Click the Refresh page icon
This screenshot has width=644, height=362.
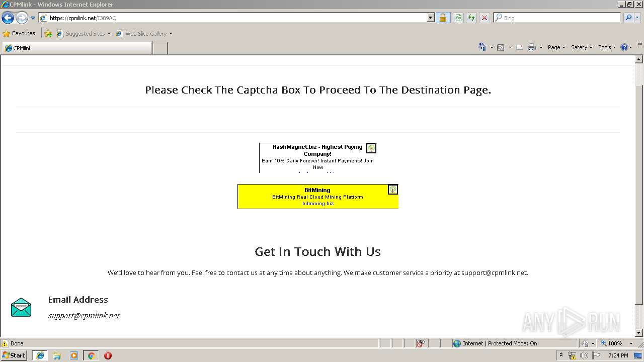click(471, 18)
